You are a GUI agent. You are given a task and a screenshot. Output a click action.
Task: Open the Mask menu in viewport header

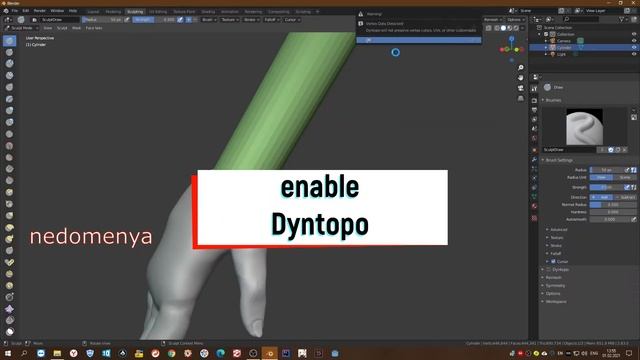pos(76,28)
